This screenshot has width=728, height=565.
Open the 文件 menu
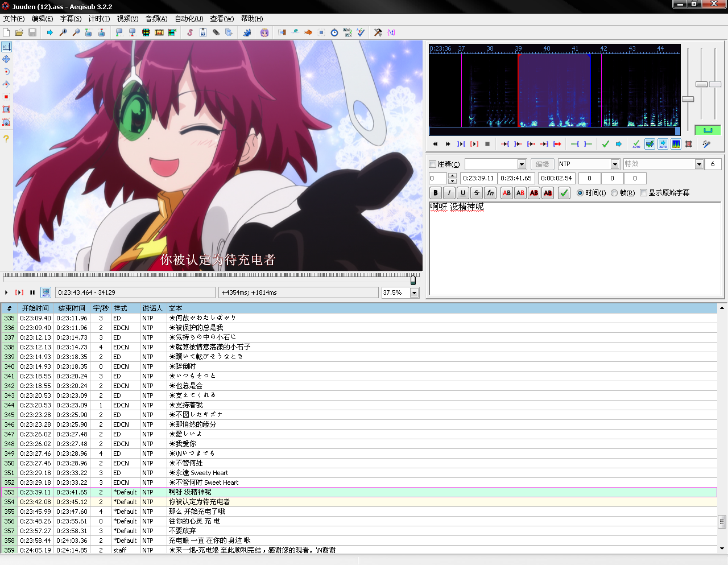click(x=14, y=19)
